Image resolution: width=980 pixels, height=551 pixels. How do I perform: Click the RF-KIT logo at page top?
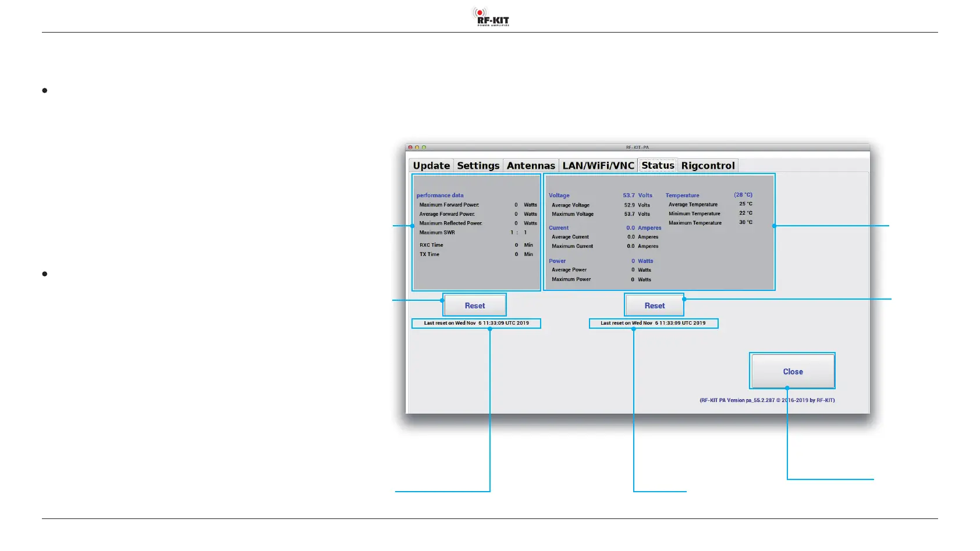pyautogui.click(x=491, y=17)
